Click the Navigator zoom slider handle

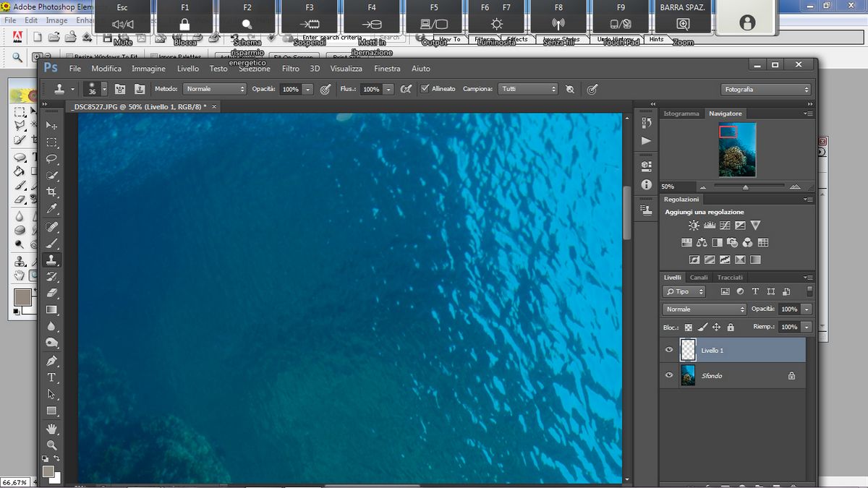tap(746, 187)
